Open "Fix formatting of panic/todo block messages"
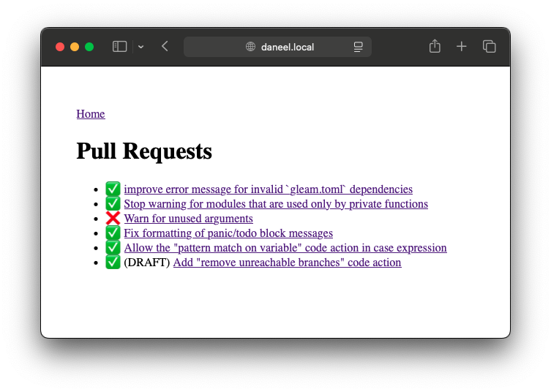 pos(228,233)
